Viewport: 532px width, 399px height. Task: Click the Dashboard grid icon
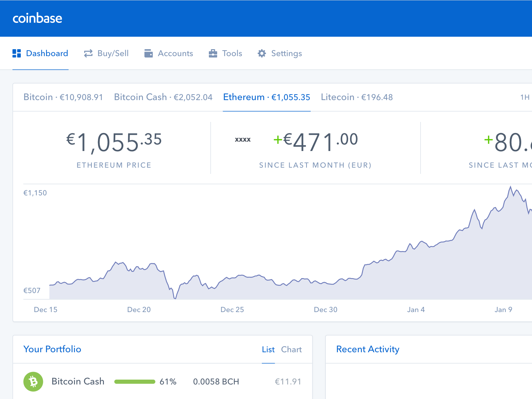(16, 53)
